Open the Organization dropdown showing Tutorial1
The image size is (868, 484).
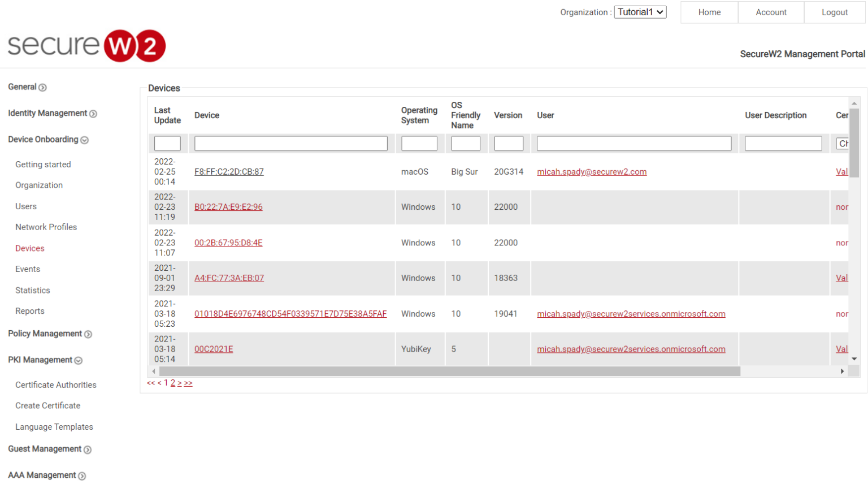point(640,12)
